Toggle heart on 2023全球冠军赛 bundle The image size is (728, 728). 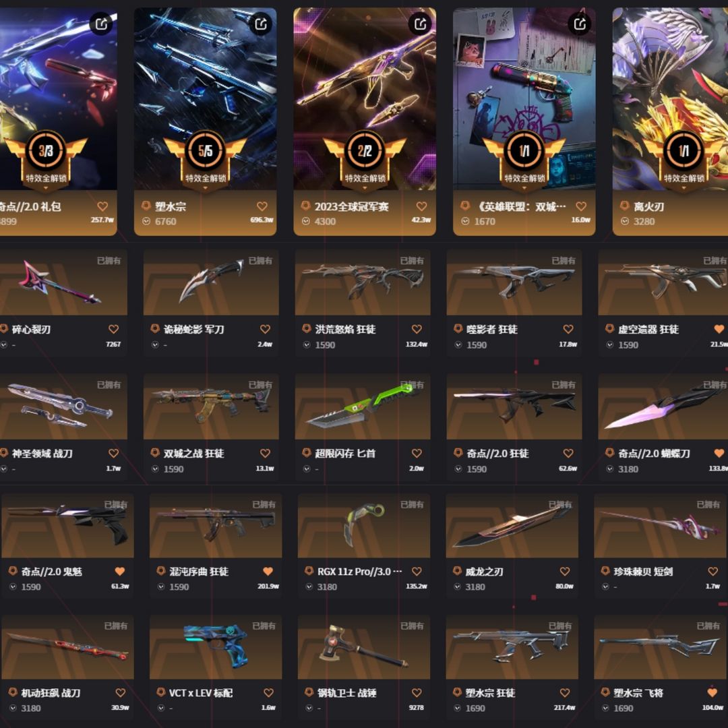421,206
